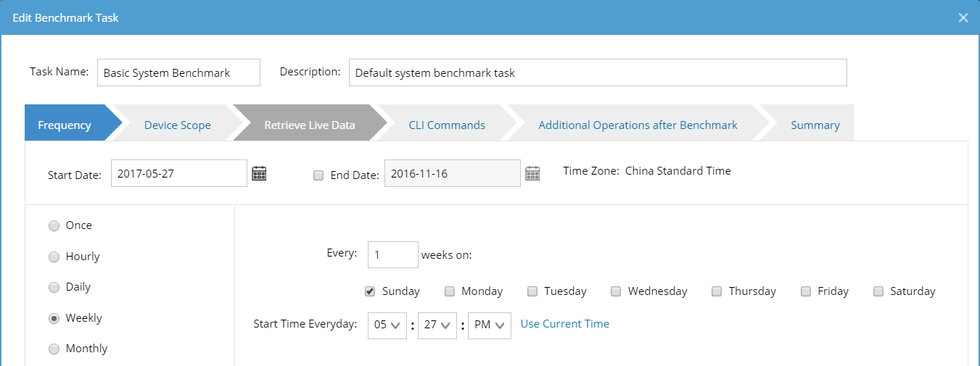The height and width of the screenshot is (366, 980).
Task: Open the Summary tab
Action: click(x=815, y=125)
